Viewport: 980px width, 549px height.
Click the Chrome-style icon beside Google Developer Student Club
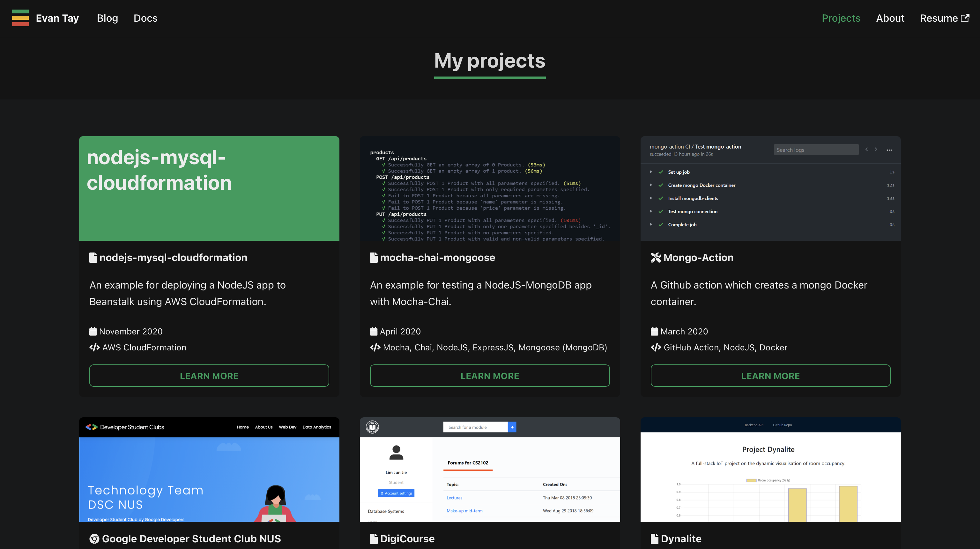click(x=94, y=538)
